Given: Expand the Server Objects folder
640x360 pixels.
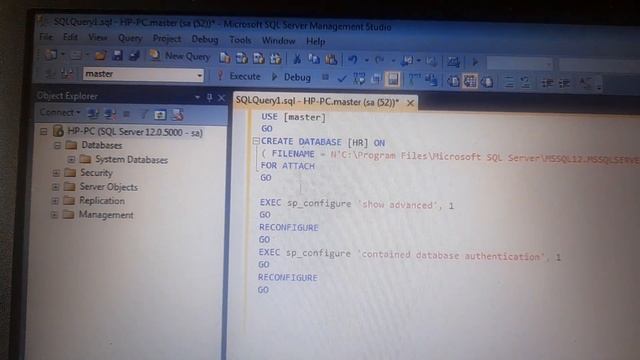Looking at the screenshot, I should (56, 187).
